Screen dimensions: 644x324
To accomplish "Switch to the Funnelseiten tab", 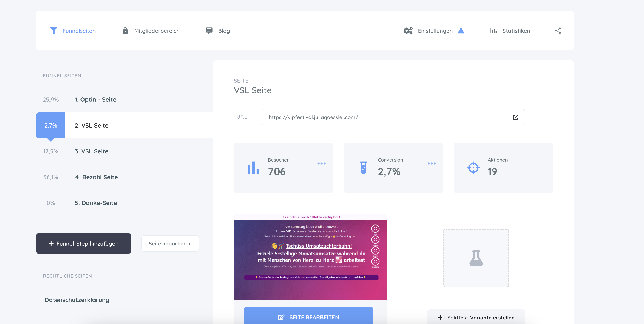I will (x=72, y=31).
